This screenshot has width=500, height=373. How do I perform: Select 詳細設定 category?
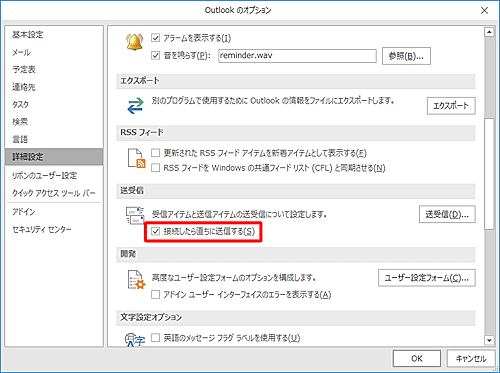click(54, 157)
